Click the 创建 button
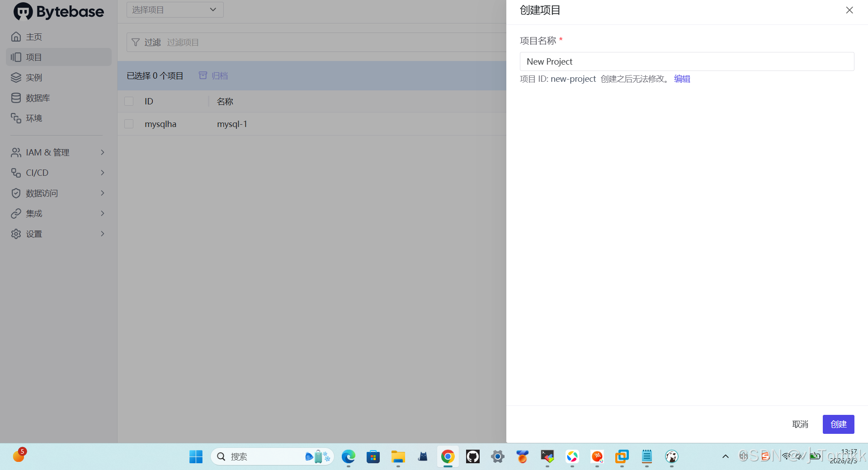Screen dimensions: 868x470 coord(838,424)
